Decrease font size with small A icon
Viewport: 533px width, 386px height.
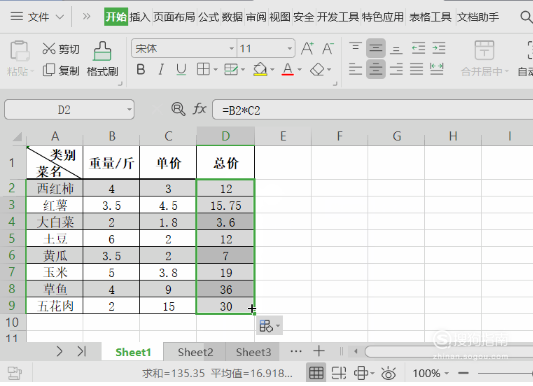328,49
